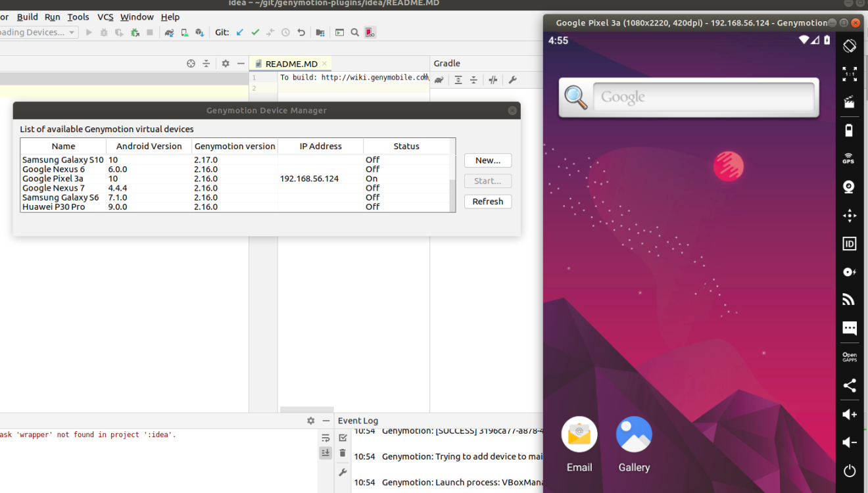
Task: Open the Build menu
Action: [27, 16]
